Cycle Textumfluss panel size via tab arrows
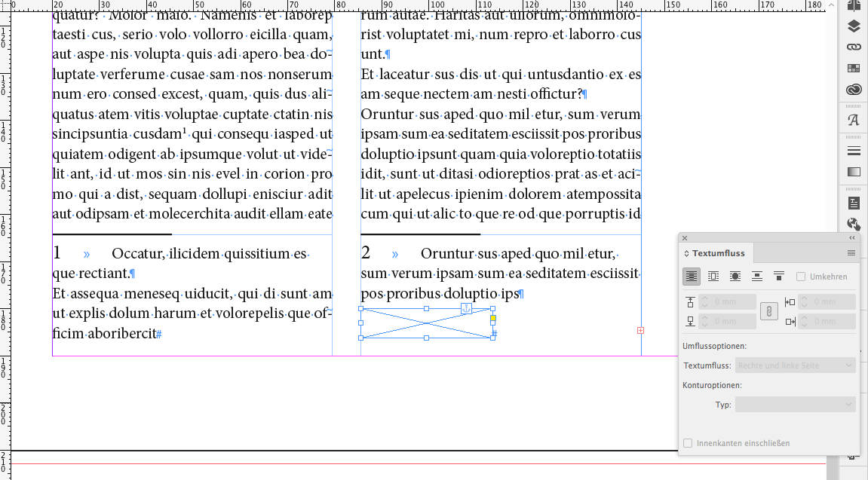Image resolution: width=868 pixels, height=480 pixels. click(x=686, y=253)
